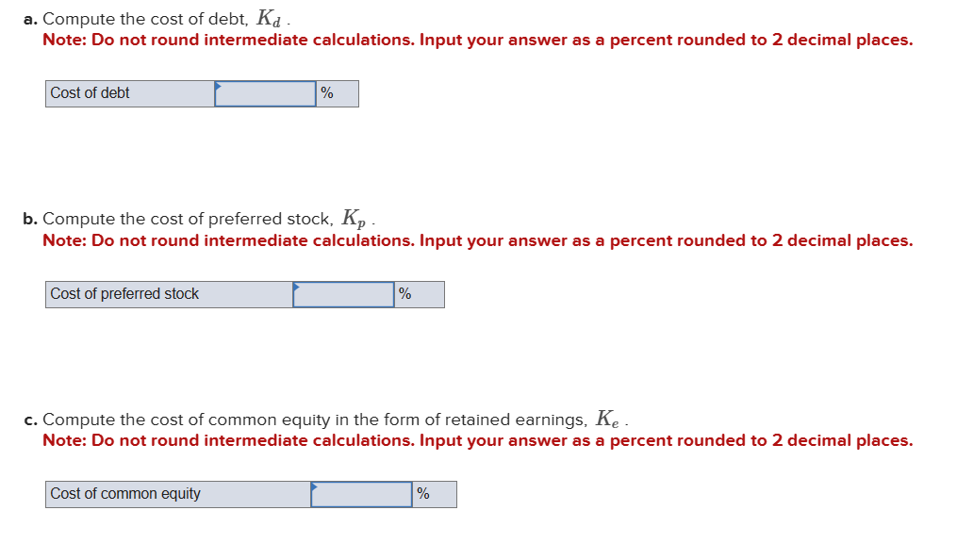Screen dimensions: 957x560
Task: Click the red note text under part c
Action: coord(477,440)
